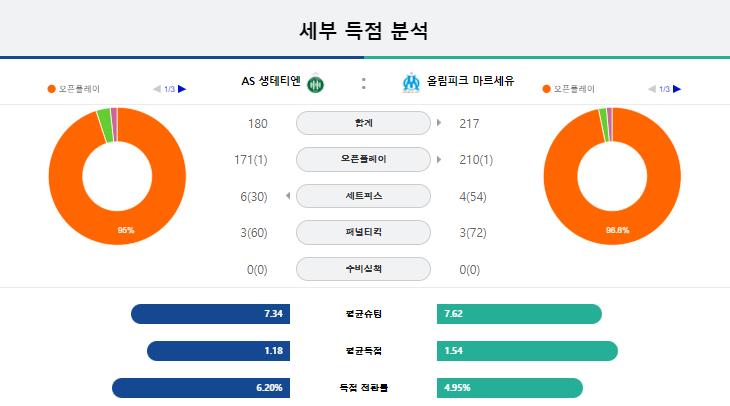The height and width of the screenshot is (406, 730).
Task: Click the AS Saint-Étienne team crest icon
Action: 316,83
